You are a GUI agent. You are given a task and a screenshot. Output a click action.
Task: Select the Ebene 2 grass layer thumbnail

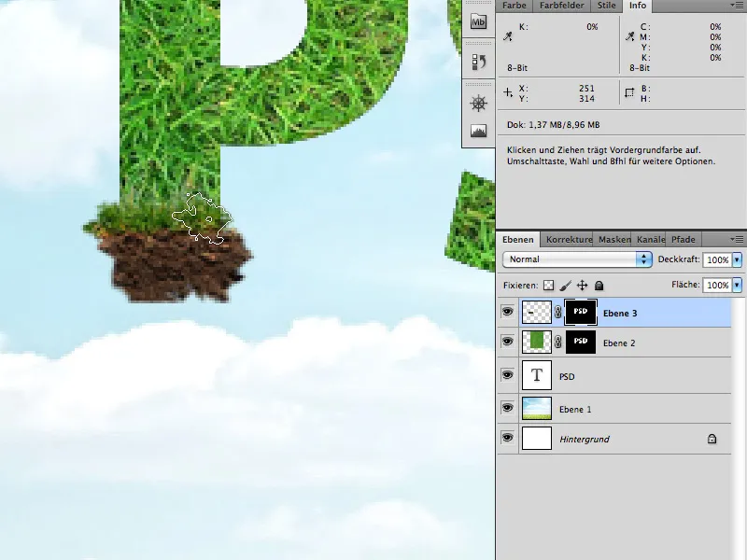[537, 342]
